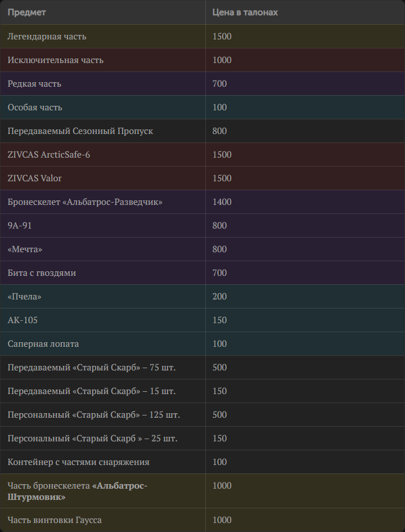Select the «Редкая часть» item text
Image resolution: width=405 pixels, height=532 pixels.
34,84
